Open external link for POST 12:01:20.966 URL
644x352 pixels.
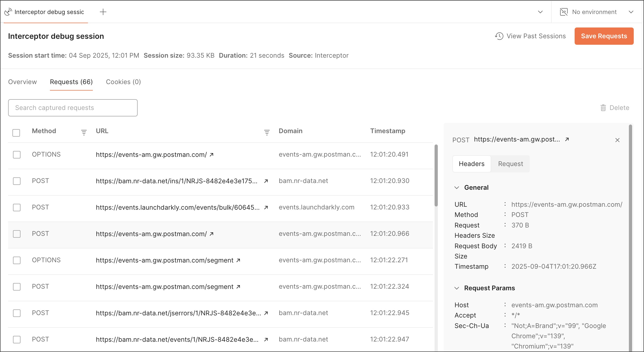(212, 234)
